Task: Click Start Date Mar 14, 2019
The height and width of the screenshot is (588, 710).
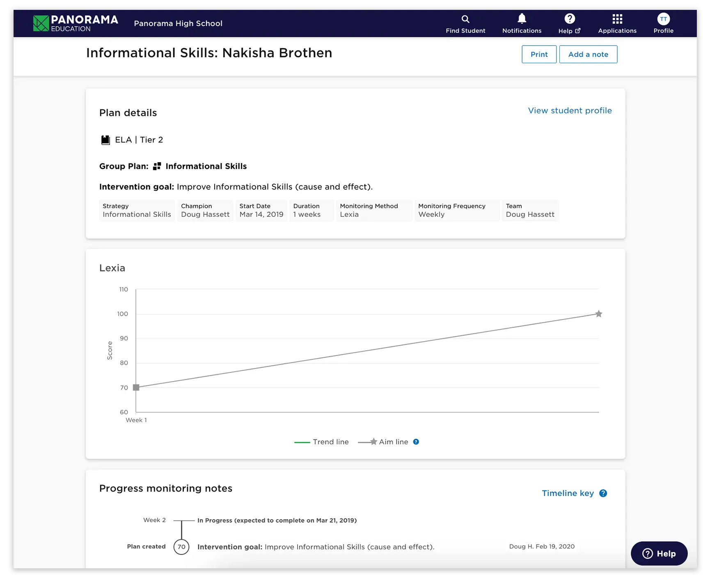Action: (x=261, y=210)
